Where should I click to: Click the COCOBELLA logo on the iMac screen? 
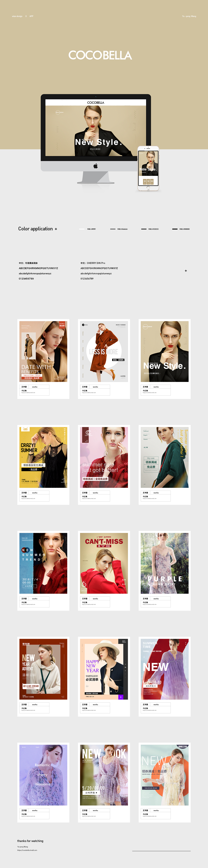coord(96,102)
